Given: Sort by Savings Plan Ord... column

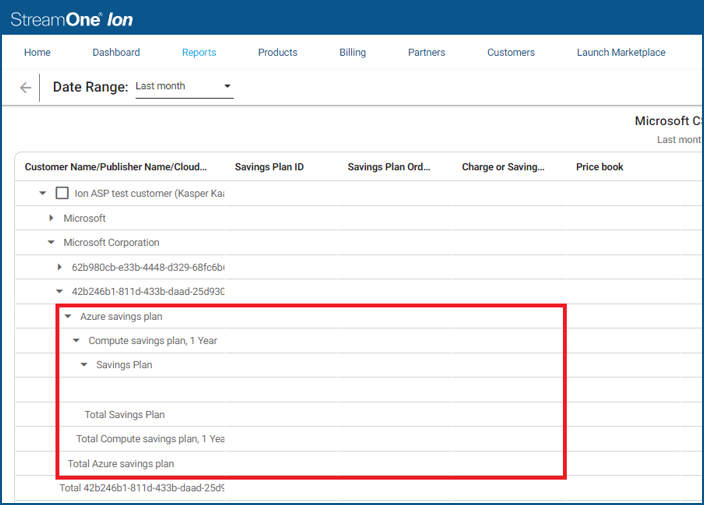Looking at the screenshot, I should click(389, 167).
